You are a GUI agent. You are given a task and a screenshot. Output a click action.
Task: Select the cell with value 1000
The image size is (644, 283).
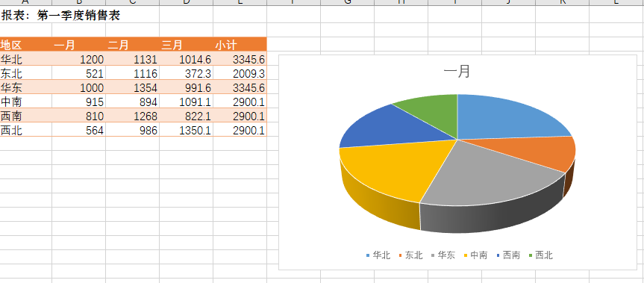[x=79, y=87]
